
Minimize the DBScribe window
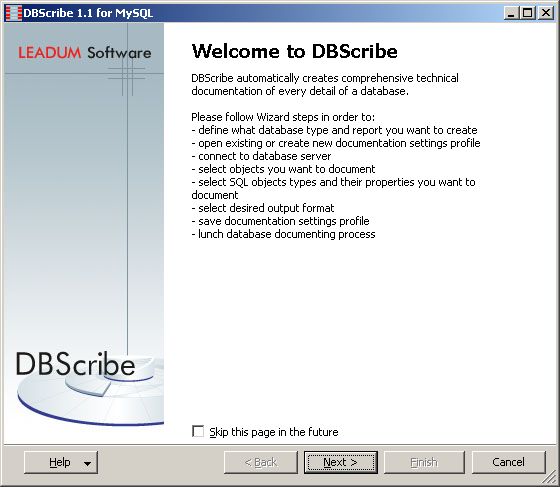511,13
